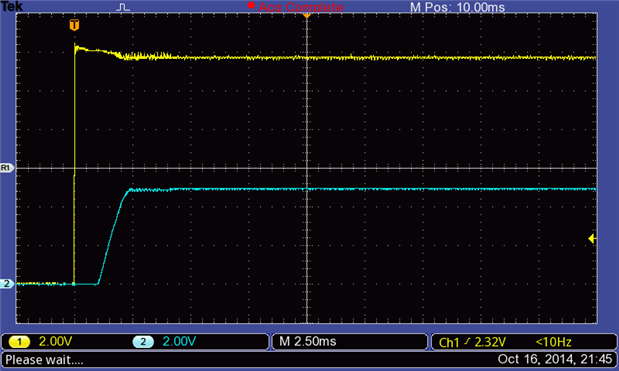Image resolution: width=619 pixels, height=371 pixels.
Task: Click the Please wait.... status message
Action: tap(44, 360)
